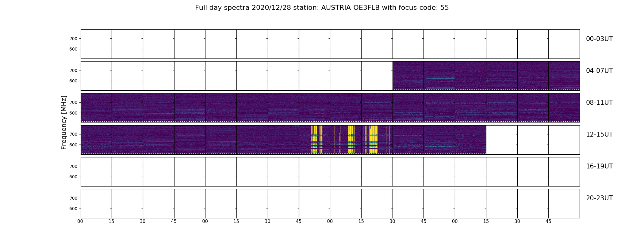The width and height of the screenshot is (644, 245).
Task: Click the 700 tick label of the 00-03UT row
Action: (73, 39)
